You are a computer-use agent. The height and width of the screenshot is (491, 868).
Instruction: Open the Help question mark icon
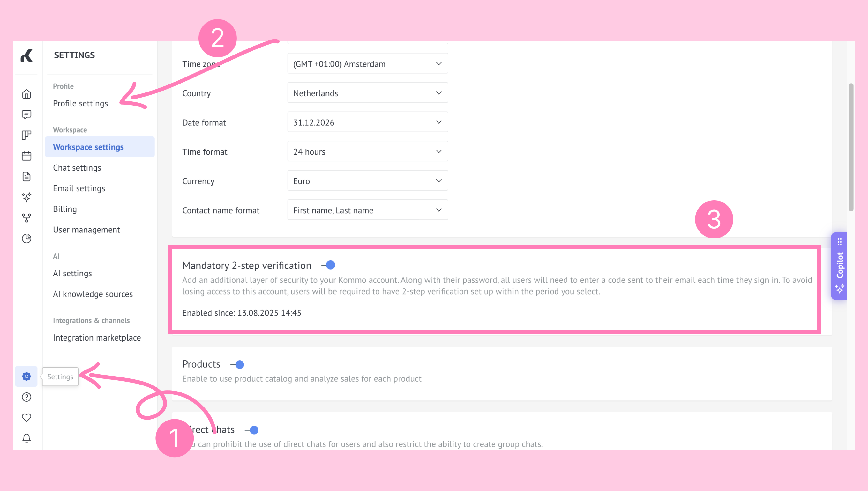point(26,397)
